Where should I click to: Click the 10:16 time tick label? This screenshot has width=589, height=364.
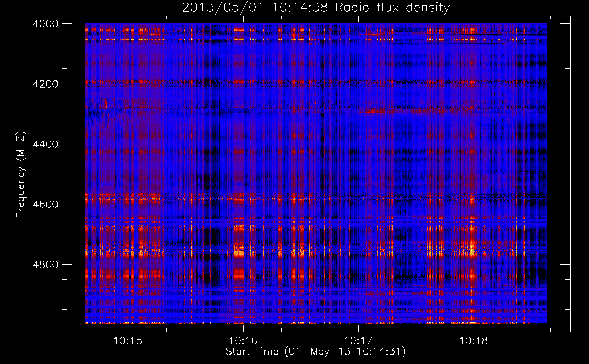[243, 341]
